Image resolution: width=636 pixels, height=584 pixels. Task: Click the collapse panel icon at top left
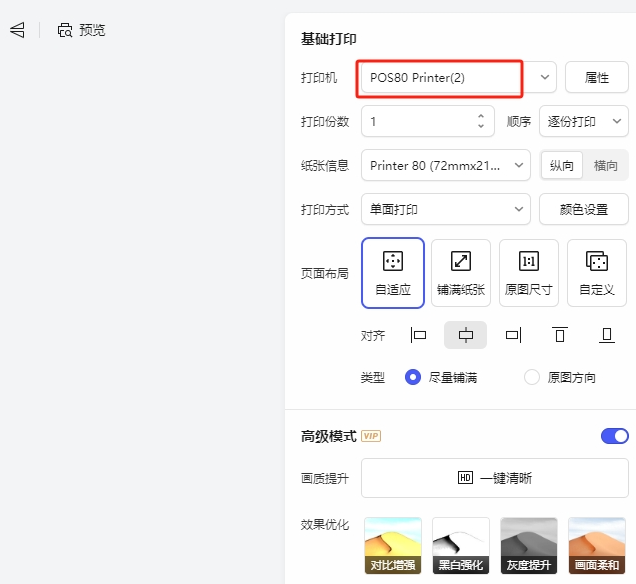pyautogui.click(x=17, y=30)
